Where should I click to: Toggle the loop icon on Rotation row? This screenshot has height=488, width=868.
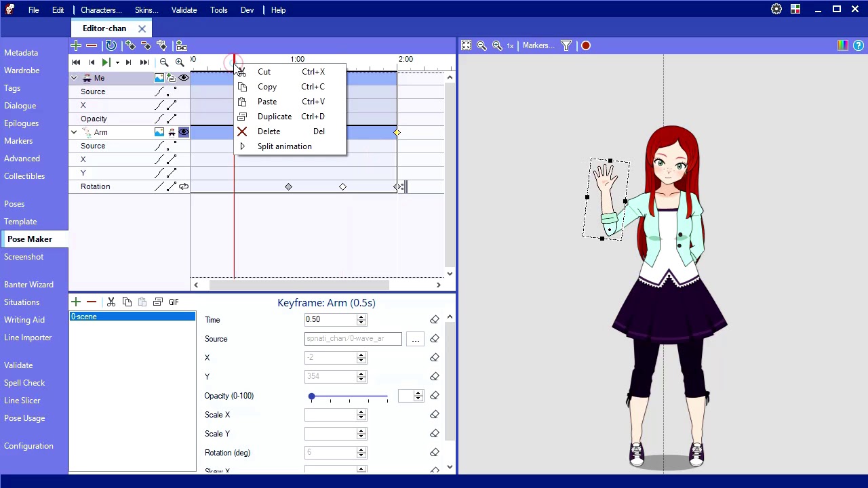(x=184, y=186)
